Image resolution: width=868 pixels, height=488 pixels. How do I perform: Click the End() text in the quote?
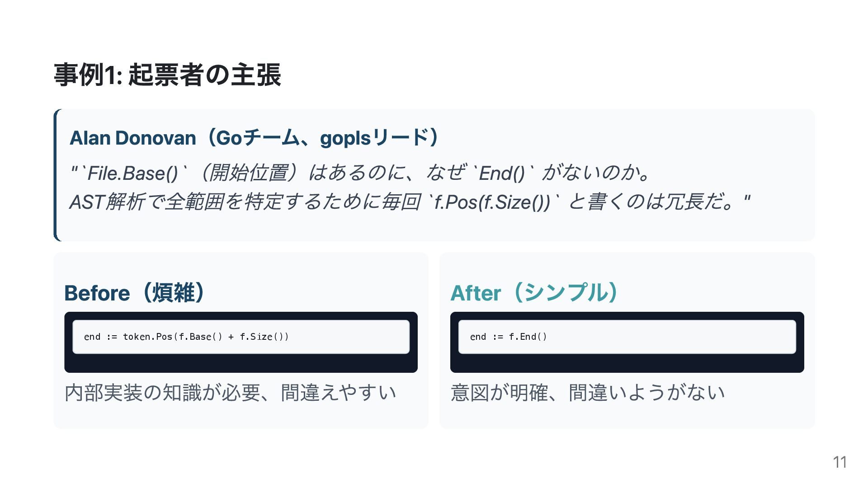click(501, 173)
